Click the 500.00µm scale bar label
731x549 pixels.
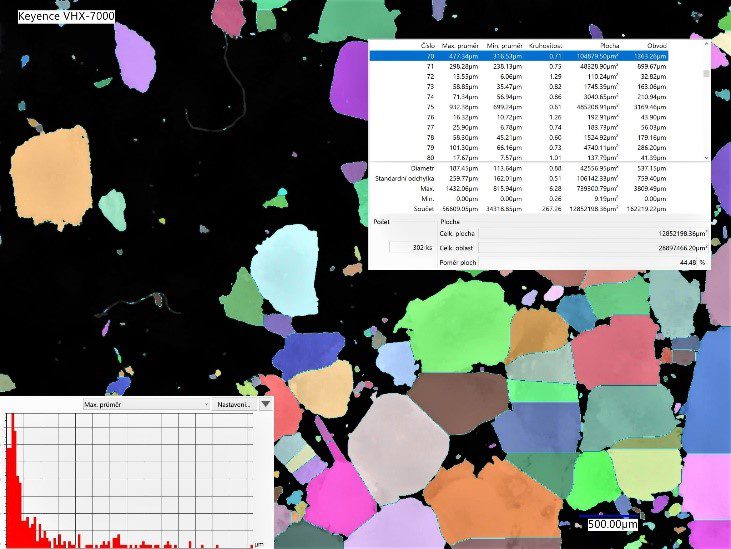(612, 525)
